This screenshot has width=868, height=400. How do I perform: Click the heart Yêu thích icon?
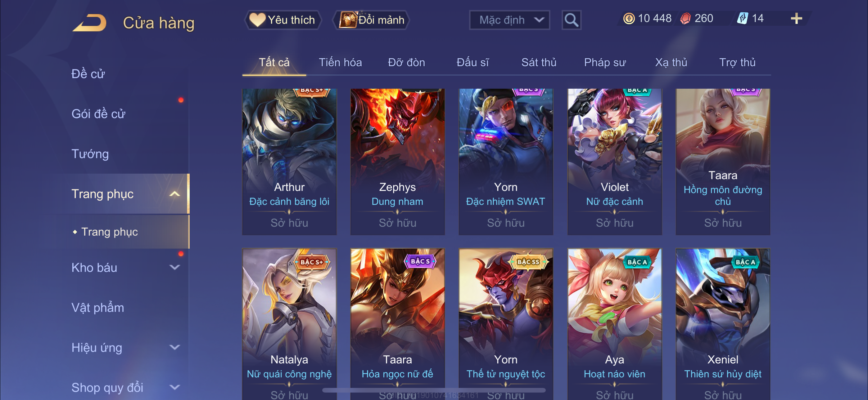257,20
